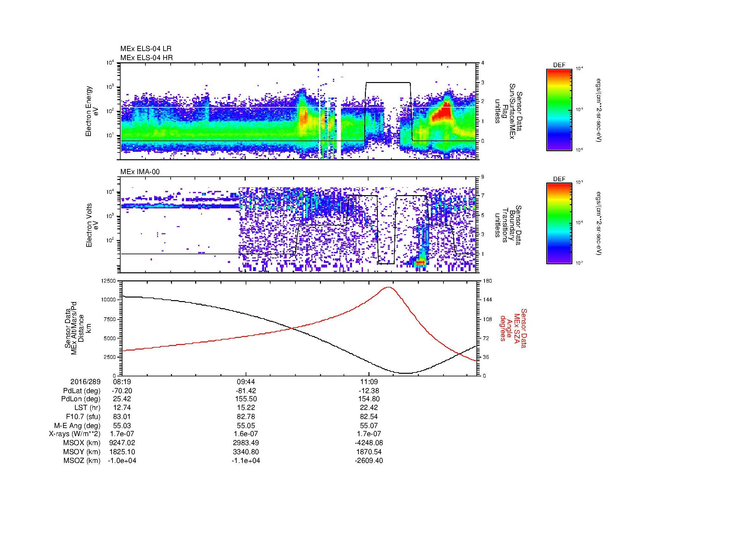Click the 'MEx Alt/Mars/Pd Distance' axis label

(77, 328)
